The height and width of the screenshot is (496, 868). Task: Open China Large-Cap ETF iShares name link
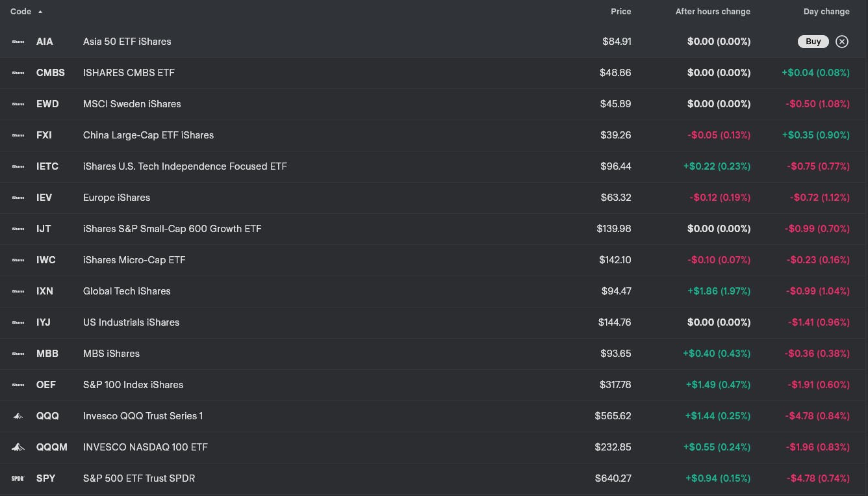click(x=148, y=135)
